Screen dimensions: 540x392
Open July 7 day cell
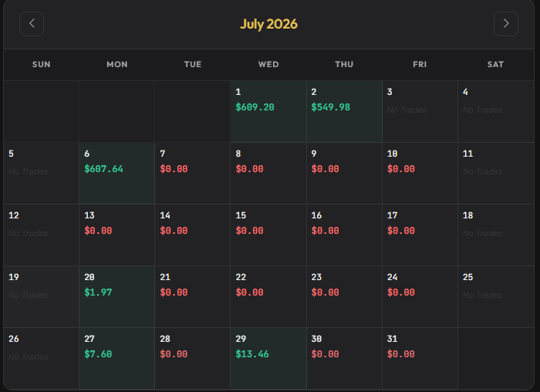coord(193,174)
